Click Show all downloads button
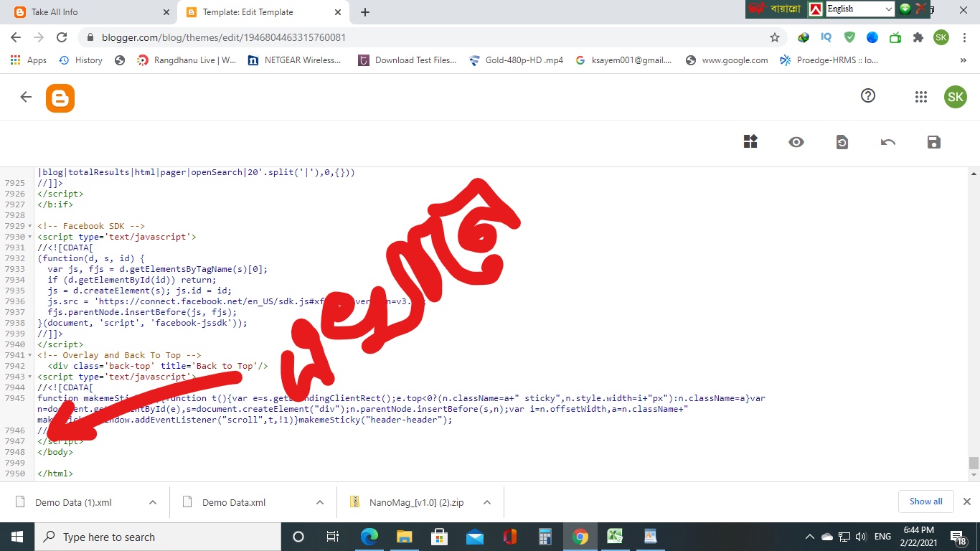 [x=925, y=501]
